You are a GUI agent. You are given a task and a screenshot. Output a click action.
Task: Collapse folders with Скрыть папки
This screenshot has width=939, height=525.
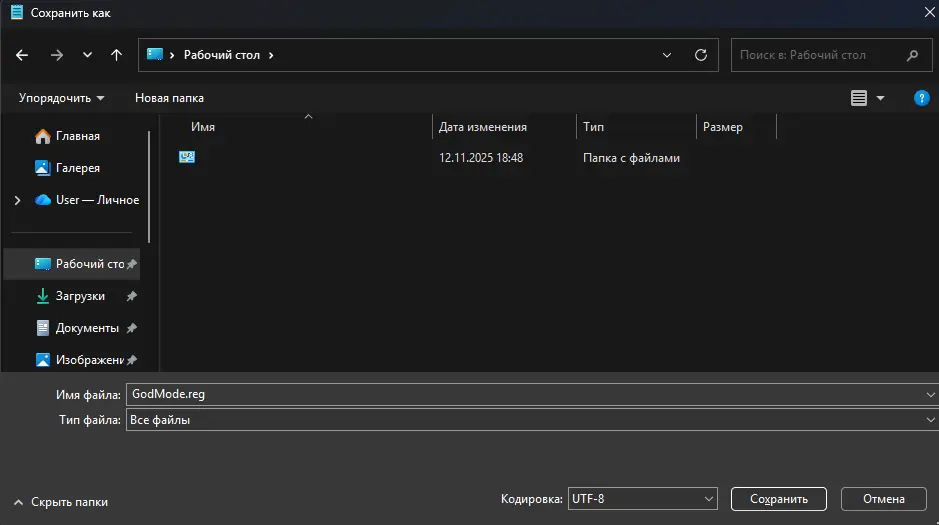(x=60, y=502)
